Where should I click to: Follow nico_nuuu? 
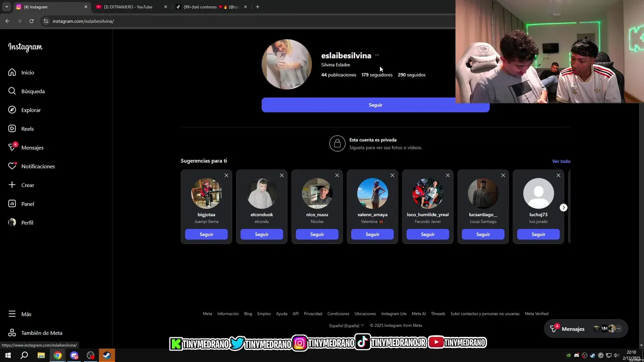pos(317,234)
